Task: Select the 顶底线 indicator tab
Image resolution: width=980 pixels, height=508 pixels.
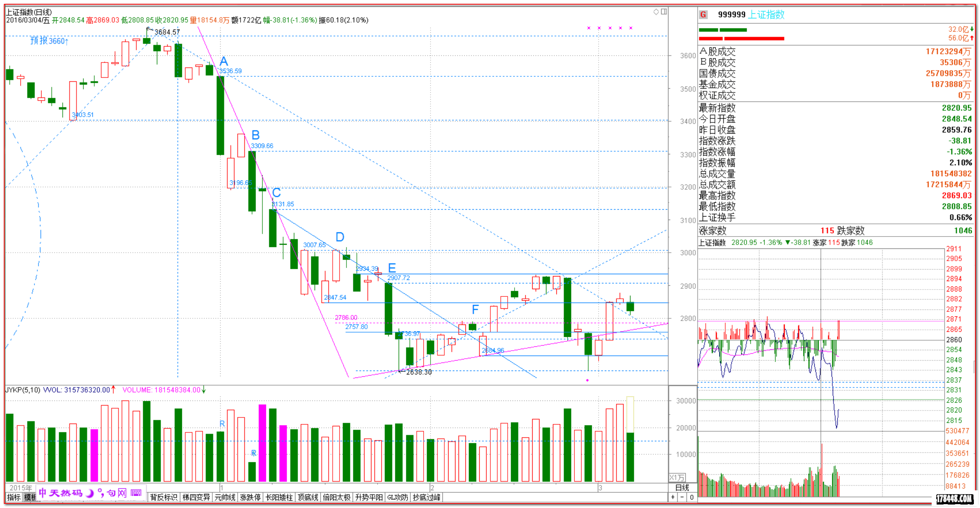Action: pos(308,497)
